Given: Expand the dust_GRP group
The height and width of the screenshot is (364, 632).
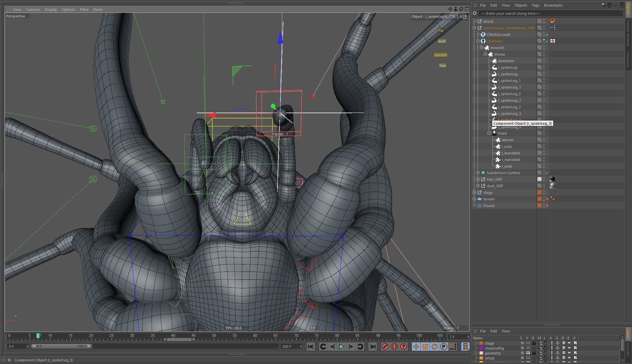Looking at the screenshot, I should coord(478,186).
